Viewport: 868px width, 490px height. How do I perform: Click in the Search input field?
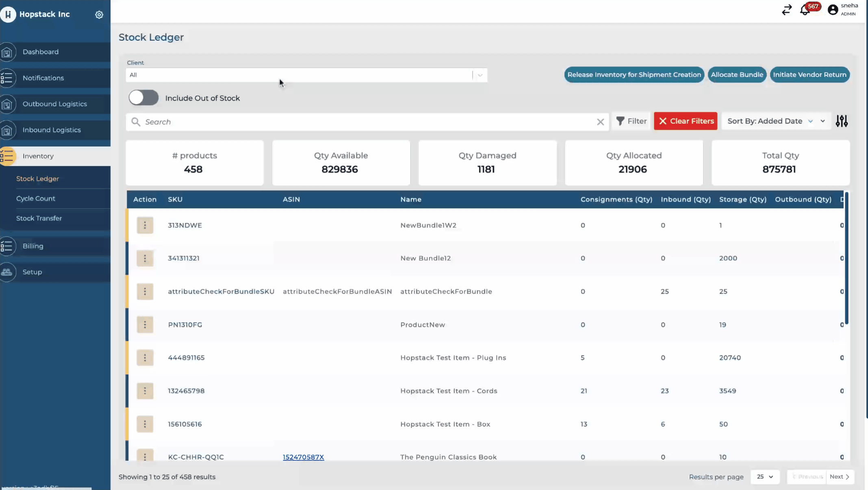click(x=366, y=122)
